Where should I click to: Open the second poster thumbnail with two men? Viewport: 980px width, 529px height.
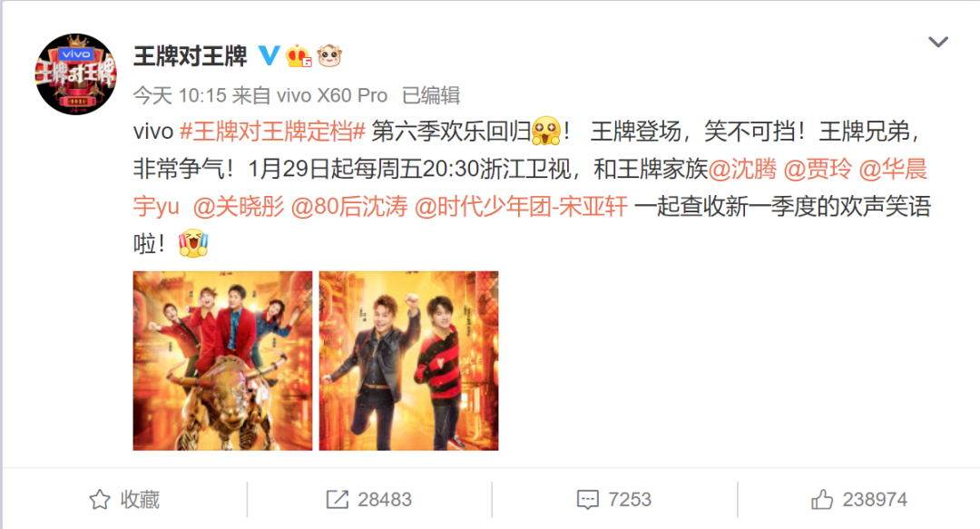pos(408,361)
